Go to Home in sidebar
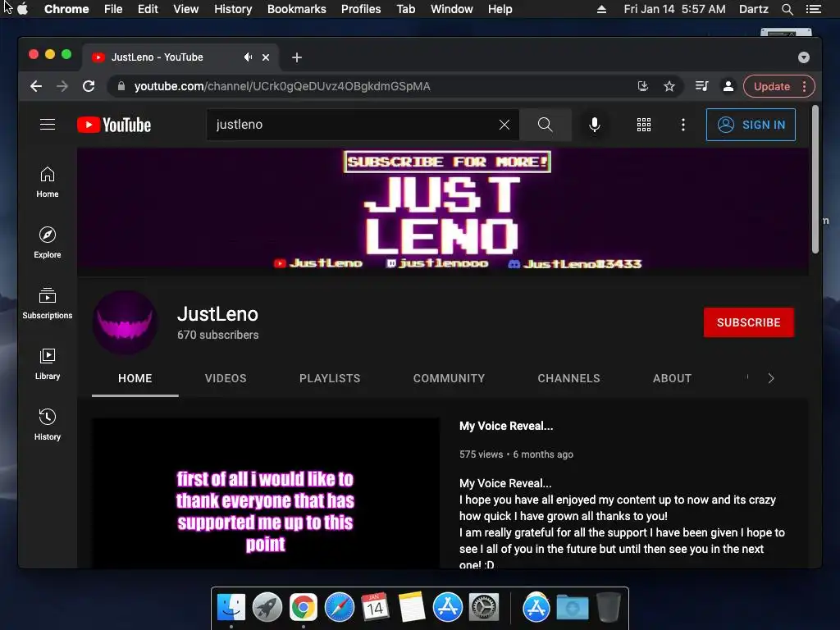Image resolution: width=840 pixels, height=630 pixels. pyautogui.click(x=47, y=182)
